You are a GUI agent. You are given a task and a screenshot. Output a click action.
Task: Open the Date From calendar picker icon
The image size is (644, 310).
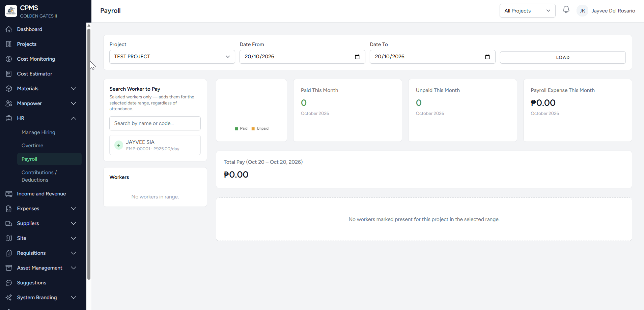[357, 57]
